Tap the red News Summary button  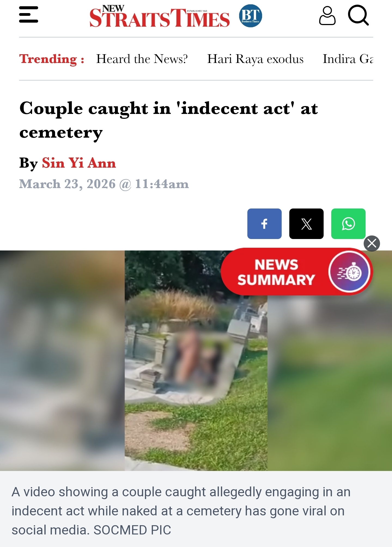[296, 272]
